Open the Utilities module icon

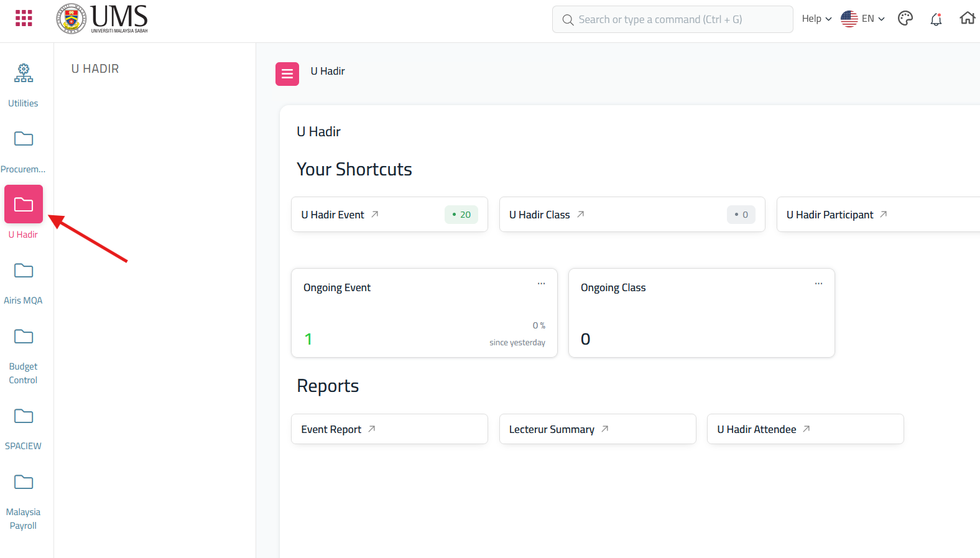point(24,73)
